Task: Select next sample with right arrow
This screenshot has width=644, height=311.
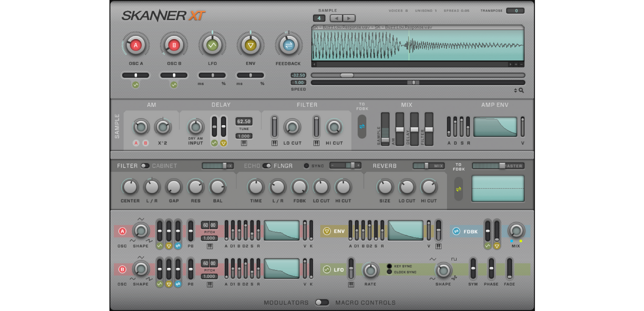Action: [349, 18]
